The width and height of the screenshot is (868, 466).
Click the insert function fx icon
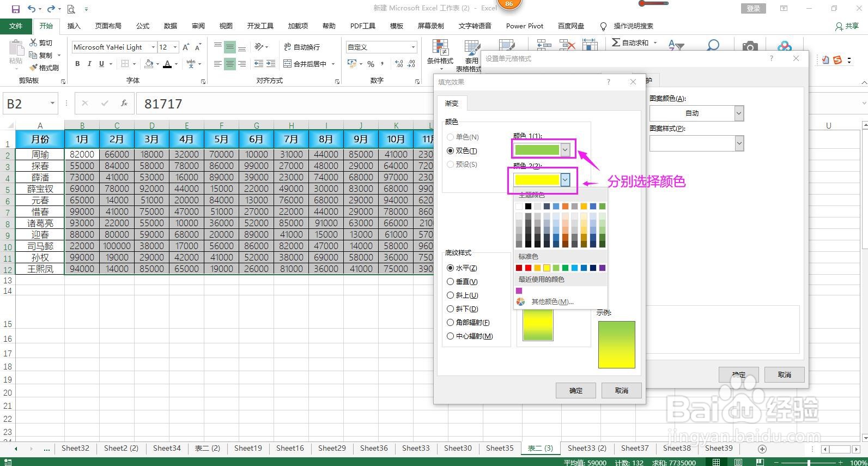pos(124,103)
